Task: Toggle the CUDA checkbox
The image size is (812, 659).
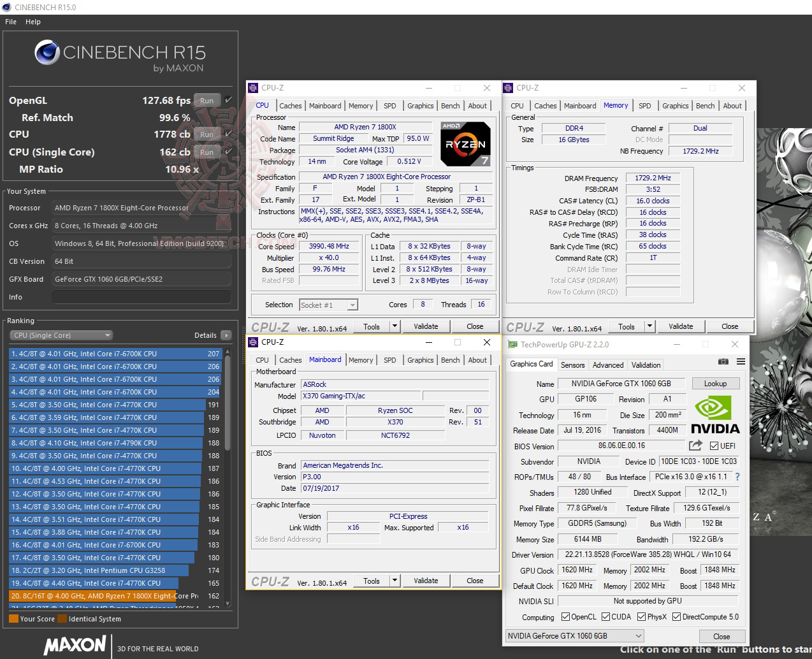Action: coord(605,617)
